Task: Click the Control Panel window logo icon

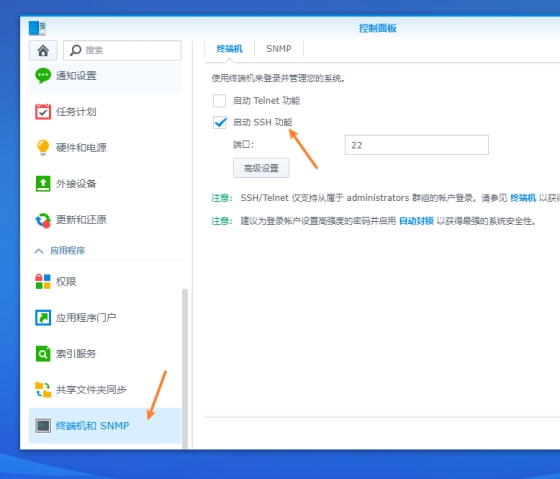Action: [x=38, y=28]
